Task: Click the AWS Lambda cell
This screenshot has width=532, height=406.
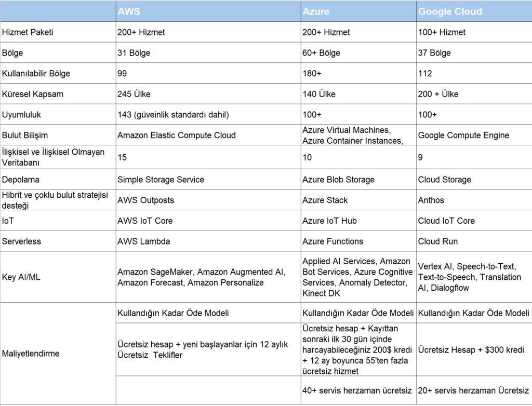Action: point(208,241)
